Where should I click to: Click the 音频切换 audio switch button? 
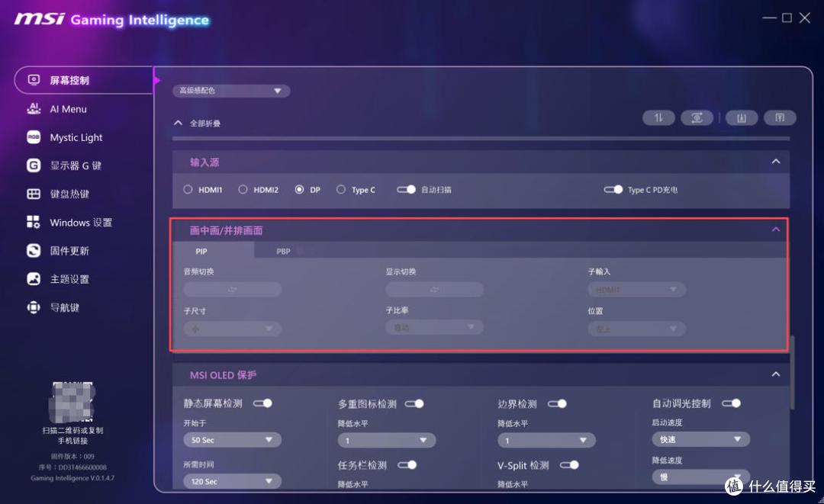(232, 290)
